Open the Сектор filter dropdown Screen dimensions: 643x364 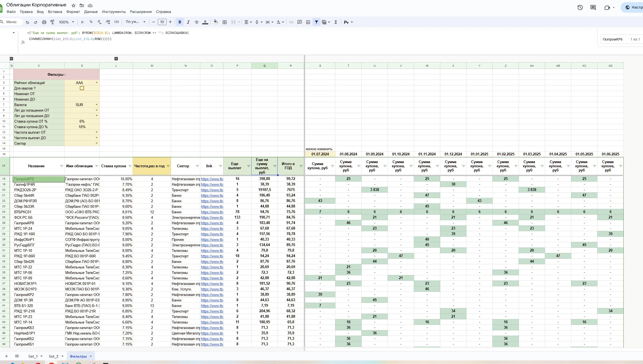pyautogui.click(x=97, y=143)
